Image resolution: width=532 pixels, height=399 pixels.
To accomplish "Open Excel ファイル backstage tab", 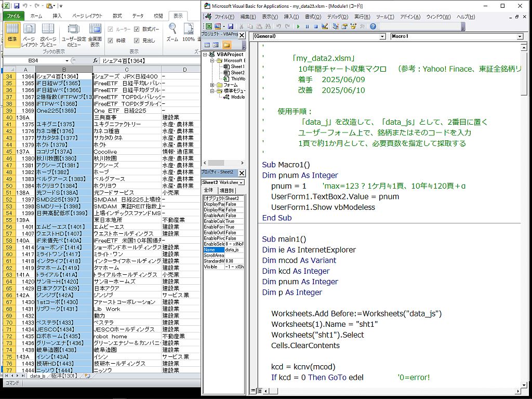I will [14, 16].
